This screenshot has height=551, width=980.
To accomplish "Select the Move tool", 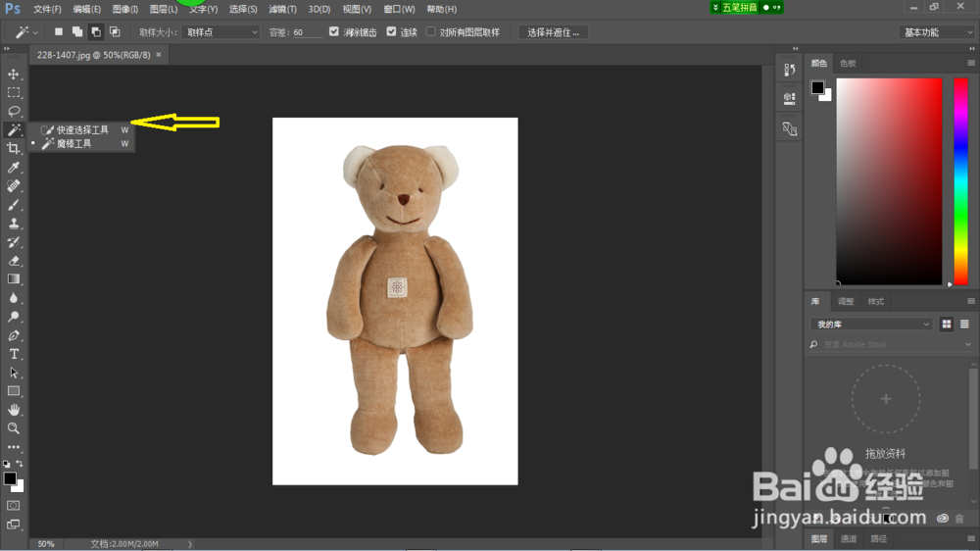I will [13, 74].
